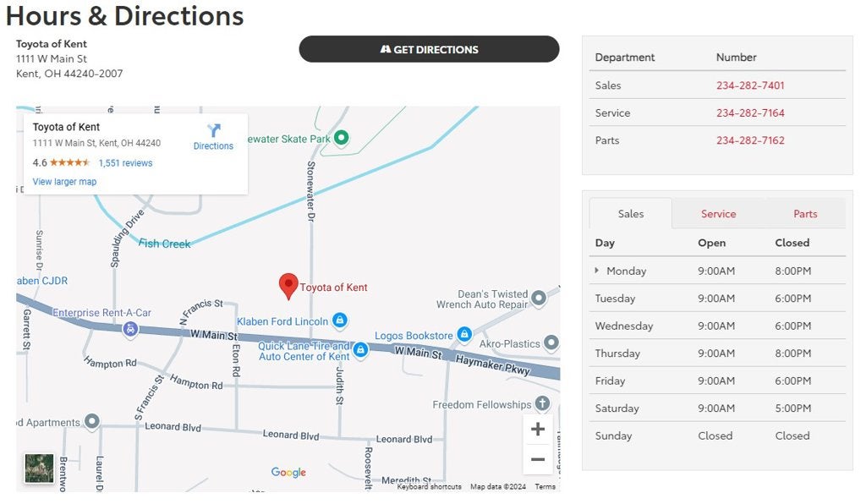
Task: Click the blue Directions arrow icon on map card
Action: tap(214, 130)
